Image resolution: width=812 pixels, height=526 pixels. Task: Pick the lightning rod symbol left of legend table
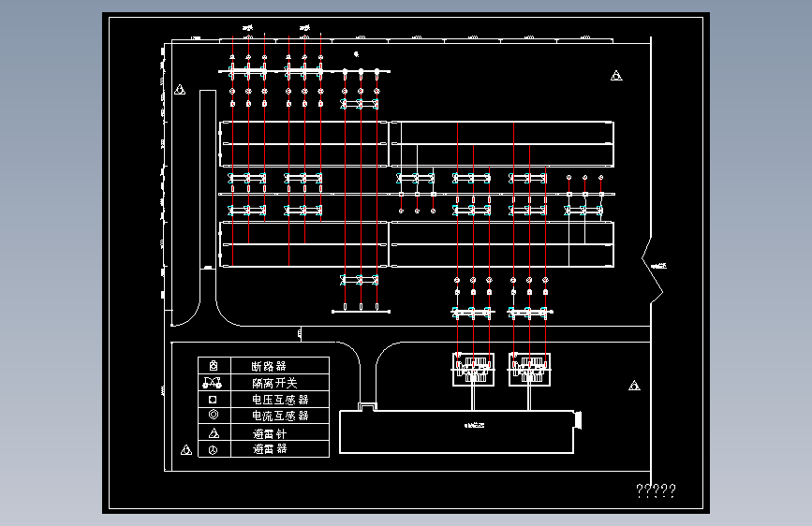click(x=186, y=450)
